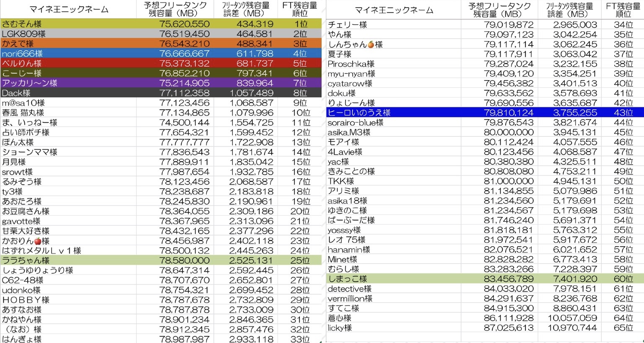Click the nickname Piroschka様

point(351,64)
